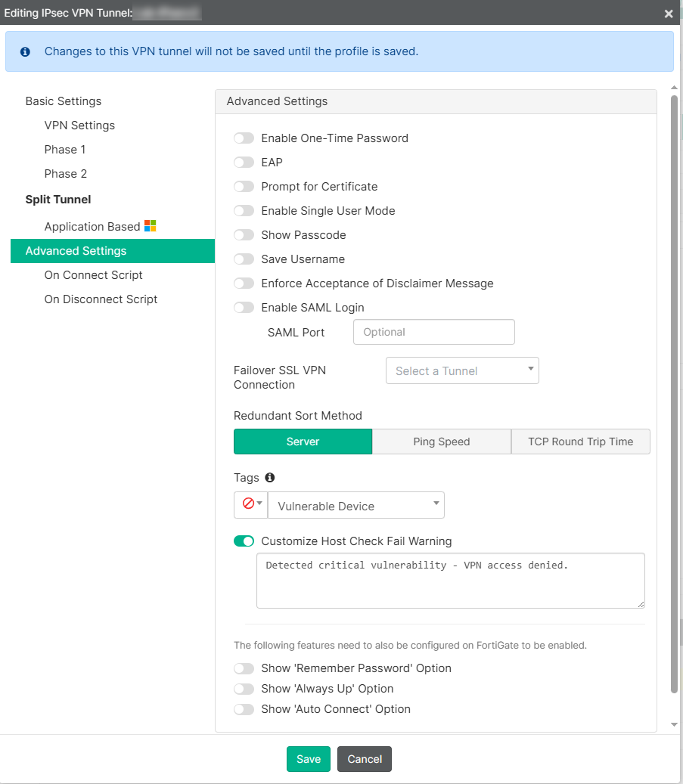The image size is (683, 784).
Task: Expand the Vulnerable Device tag dropdown
Action: click(x=356, y=506)
